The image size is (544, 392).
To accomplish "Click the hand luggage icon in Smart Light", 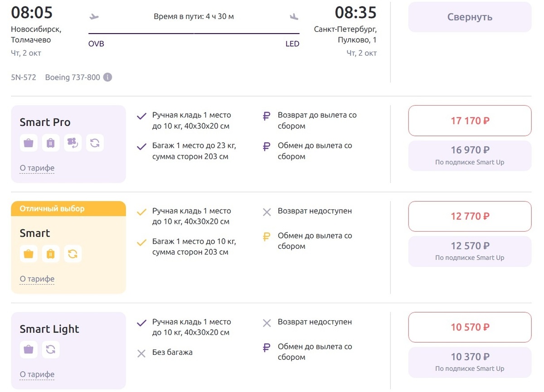I will click(x=29, y=349).
